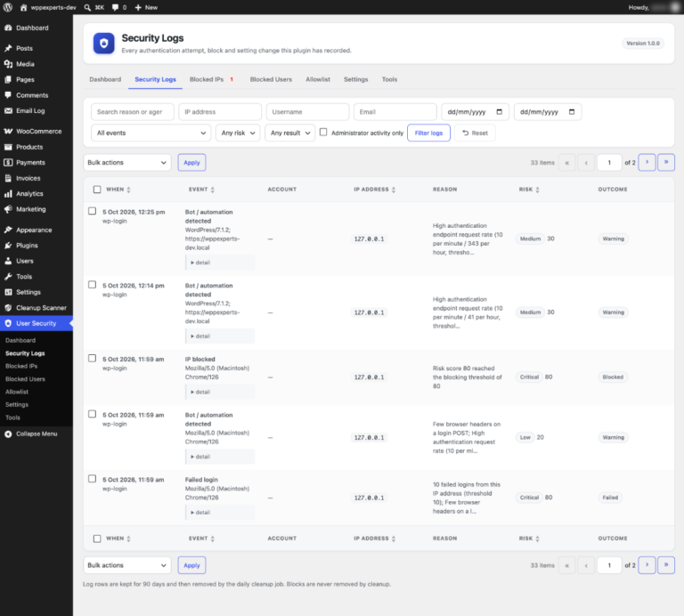Open WooCommerce icon in sidebar
Image resolution: width=684 pixels, height=616 pixels.
point(8,131)
